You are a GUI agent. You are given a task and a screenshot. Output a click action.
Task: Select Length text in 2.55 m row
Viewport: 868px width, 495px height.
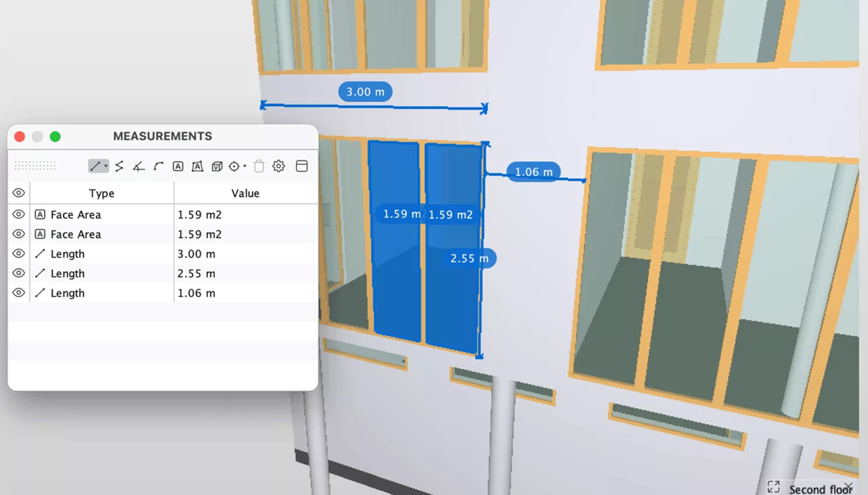[x=68, y=273]
